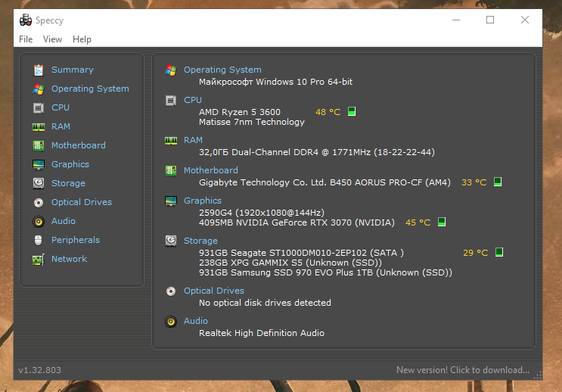This screenshot has width=562, height=392.
Task: Click the Audio heading link in summary
Action: pos(195,321)
